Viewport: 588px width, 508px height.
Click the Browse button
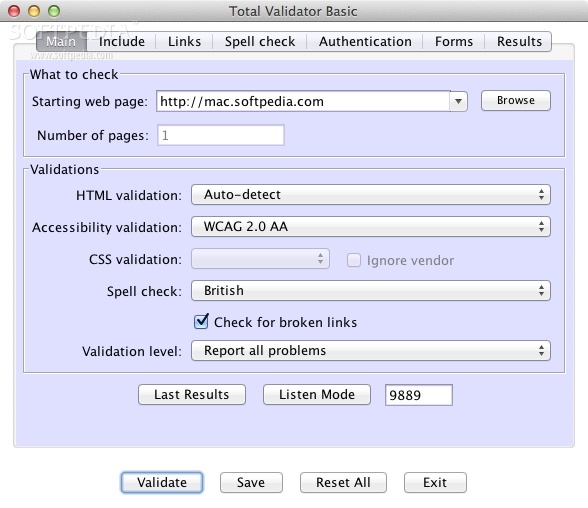tap(516, 100)
